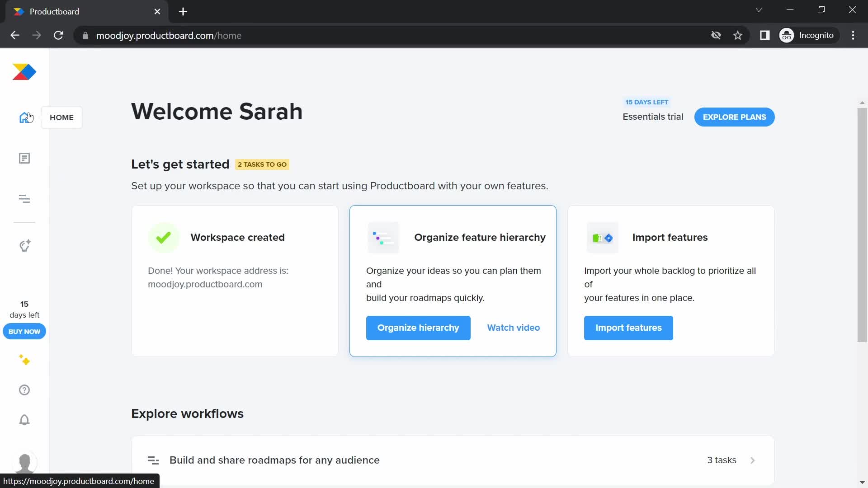View site info lock icon
Viewport: 868px width, 488px height.
click(x=85, y=36)
